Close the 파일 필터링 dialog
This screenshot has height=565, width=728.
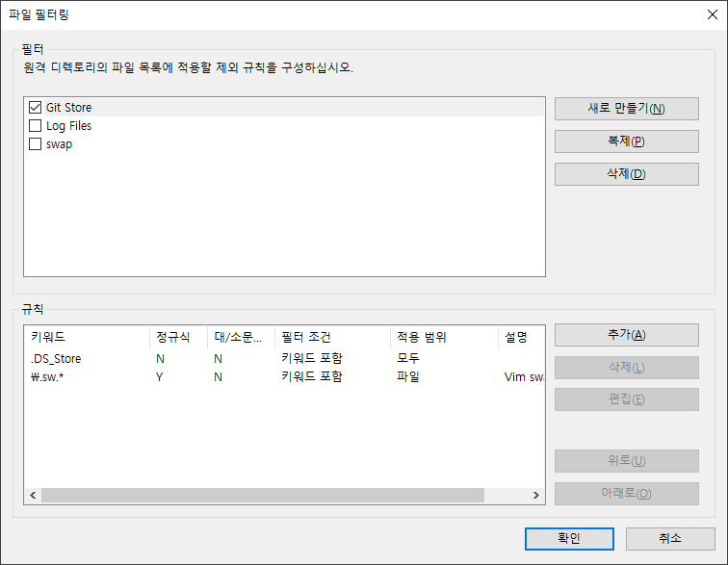click(x=713, y=14)
